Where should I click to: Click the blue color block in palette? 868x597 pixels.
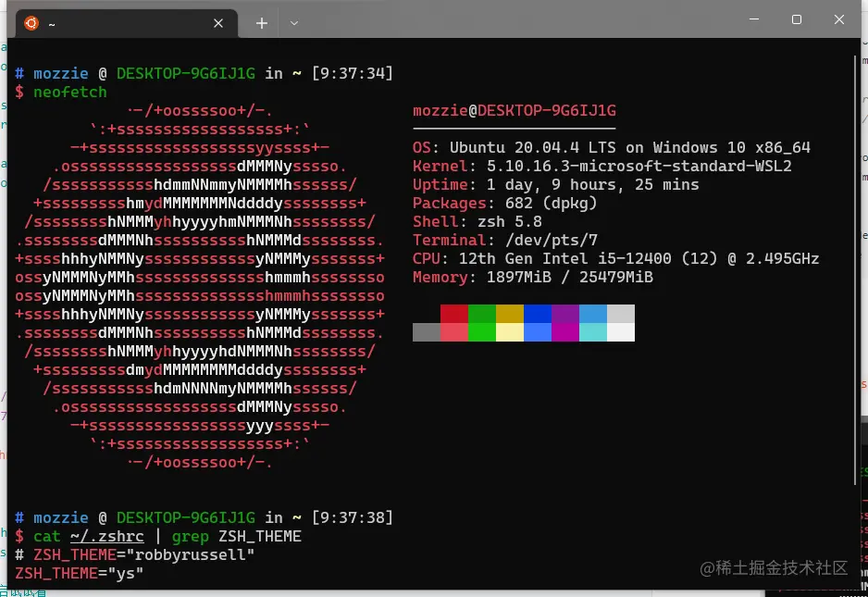click(538, 314)
